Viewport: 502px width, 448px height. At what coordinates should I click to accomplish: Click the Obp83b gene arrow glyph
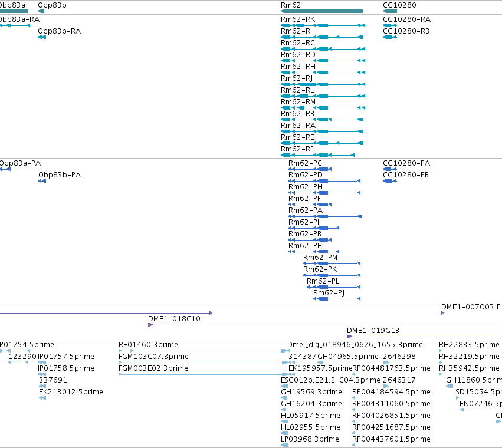tap(41, 11)
